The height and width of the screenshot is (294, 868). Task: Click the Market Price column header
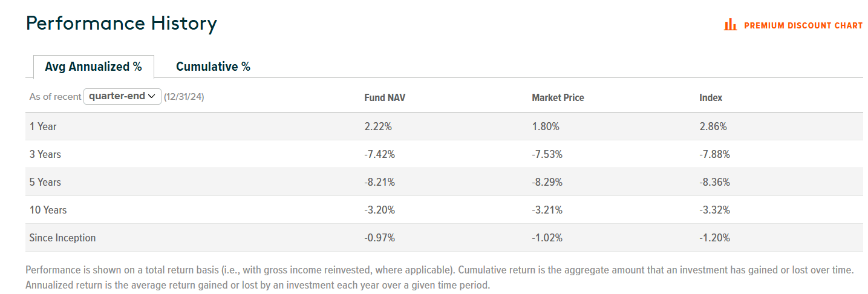[558, 97]
